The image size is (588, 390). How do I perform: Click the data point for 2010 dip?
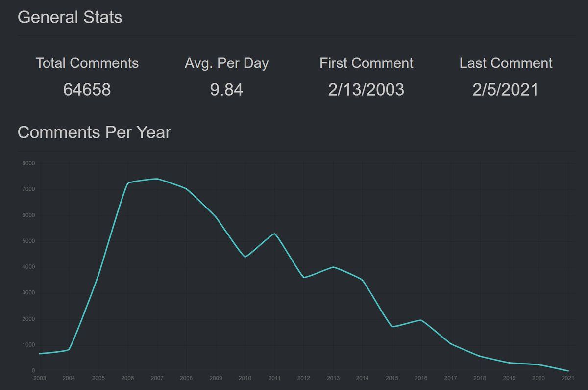point(245,257)
